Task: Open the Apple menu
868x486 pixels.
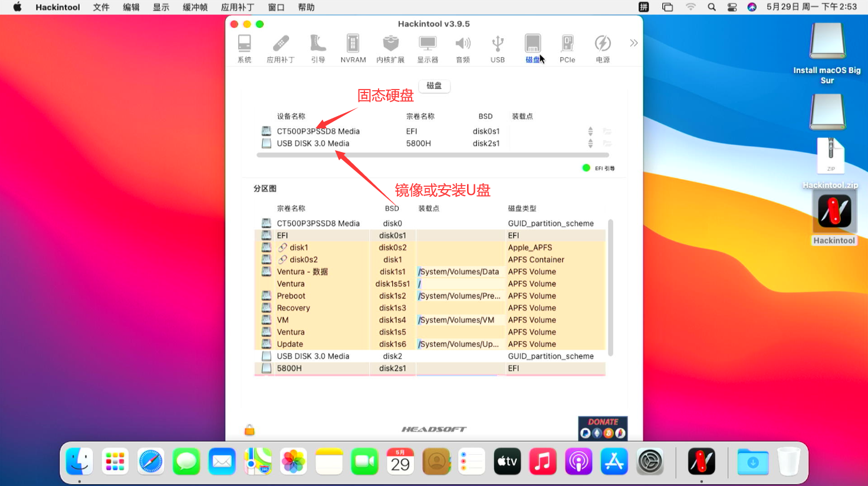Action: [x=17, y=7]
